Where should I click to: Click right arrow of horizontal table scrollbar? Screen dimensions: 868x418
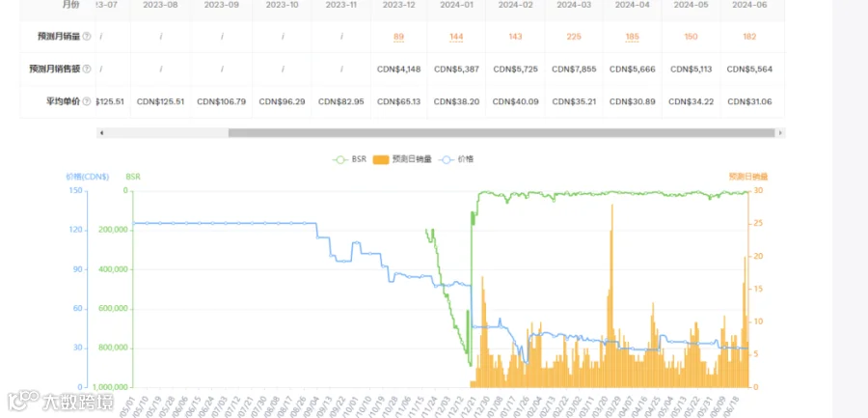coord(780,133)
